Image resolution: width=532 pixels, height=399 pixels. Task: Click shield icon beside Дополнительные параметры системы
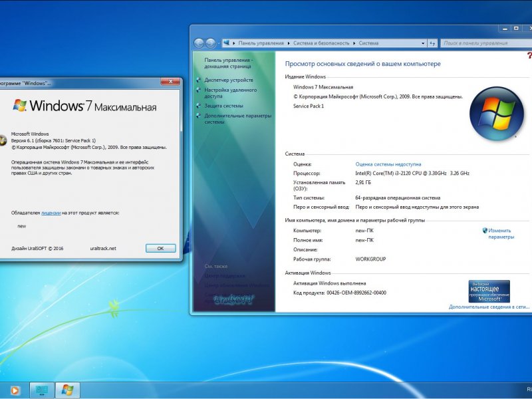tap(198, 116)
